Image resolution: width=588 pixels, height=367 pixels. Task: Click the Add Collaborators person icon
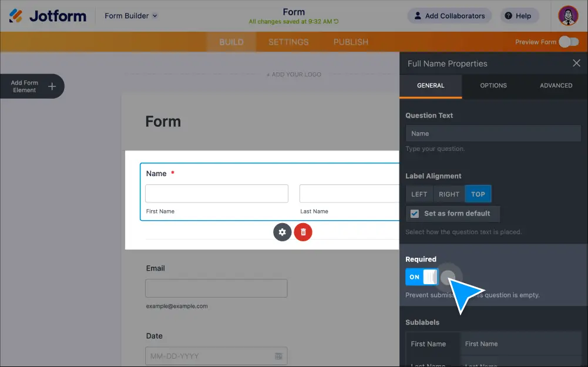[417, 16]
